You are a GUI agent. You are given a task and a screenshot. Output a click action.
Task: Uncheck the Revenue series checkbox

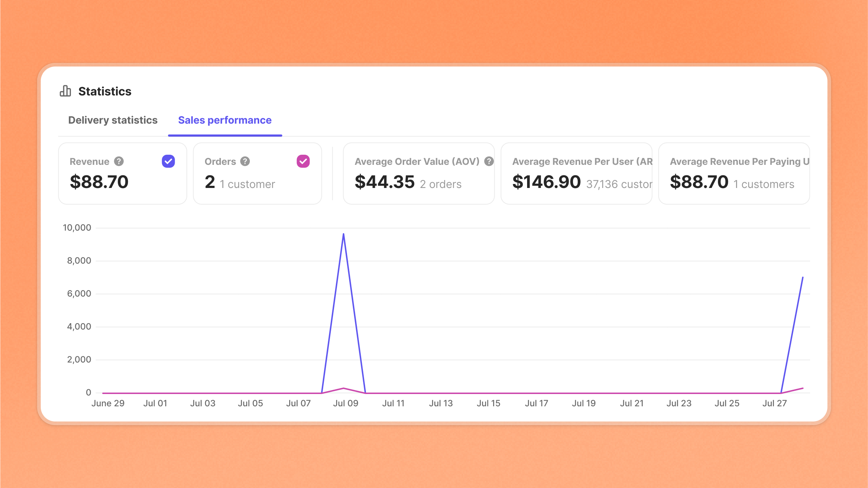(x=168, y=161)
